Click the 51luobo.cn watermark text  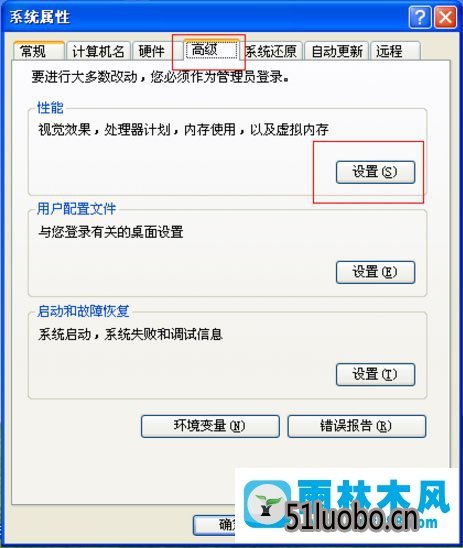coord(352,518)
